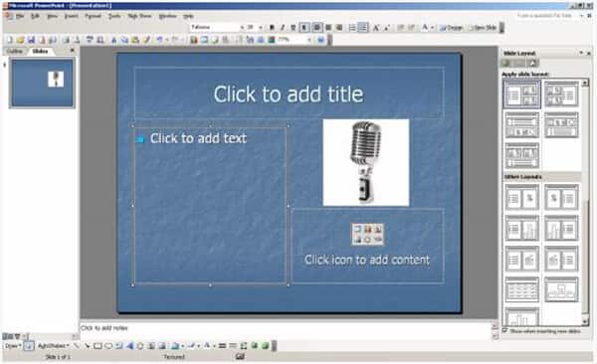Screen dimensions: 597x364
Task: Open the Slide Layout pane dropdown arrow
Action: pos(581,53)
